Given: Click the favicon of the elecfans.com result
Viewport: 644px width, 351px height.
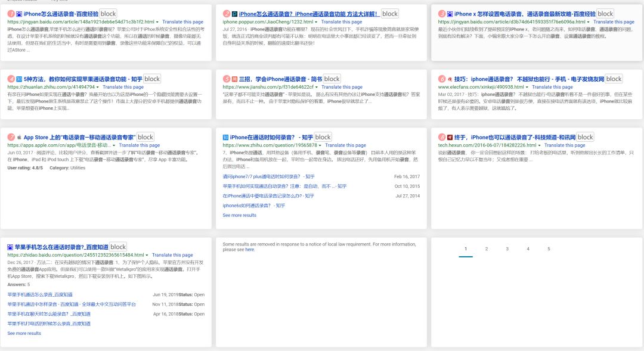Looking at the screenshot, I should (450, 79).
